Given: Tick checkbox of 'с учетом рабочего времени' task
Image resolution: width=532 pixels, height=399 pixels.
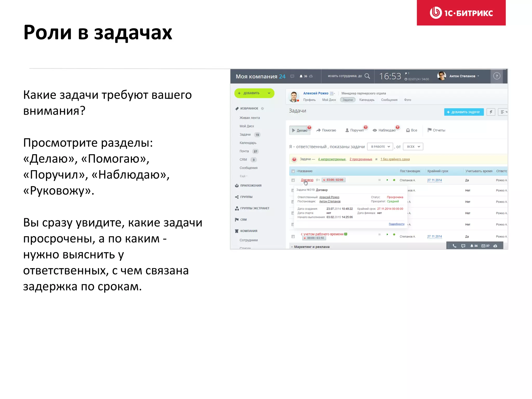Looking at the screenshot, I should click(293, 237).
